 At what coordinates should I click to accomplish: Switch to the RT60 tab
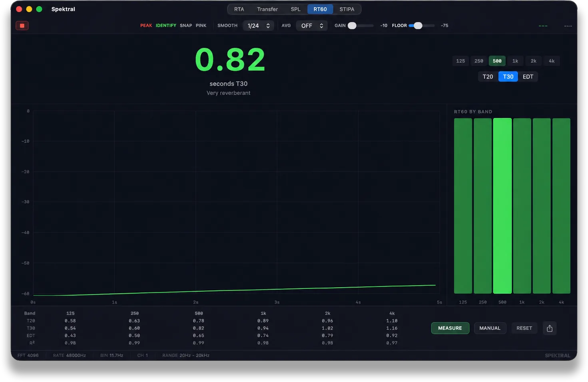320,9
